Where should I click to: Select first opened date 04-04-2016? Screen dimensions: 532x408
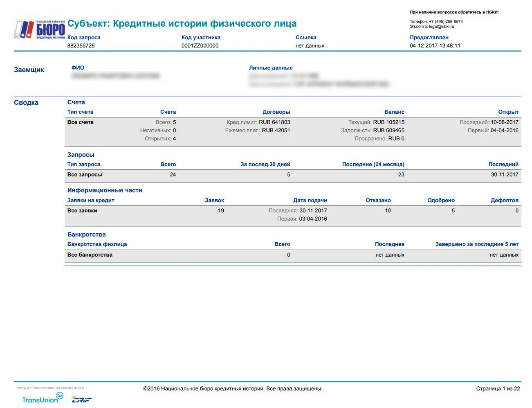(x=505, y=130)
